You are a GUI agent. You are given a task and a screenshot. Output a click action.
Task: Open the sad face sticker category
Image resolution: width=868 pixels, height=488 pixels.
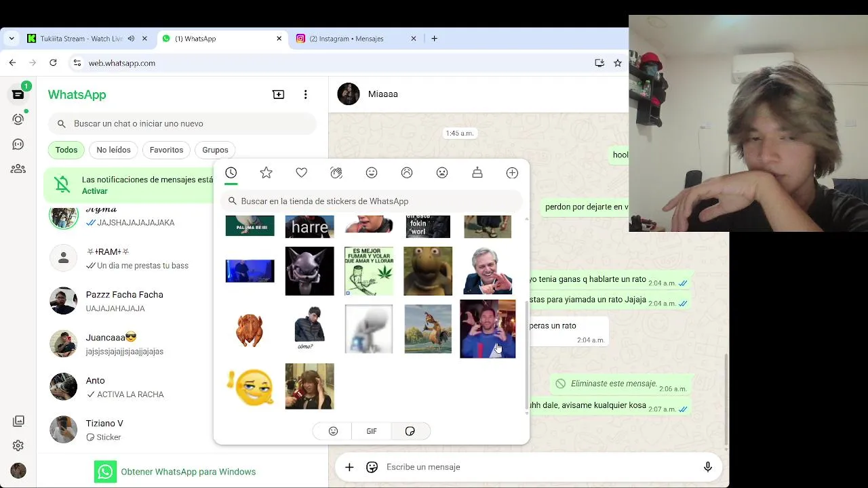pyautogui.click(x=407, y=173)
